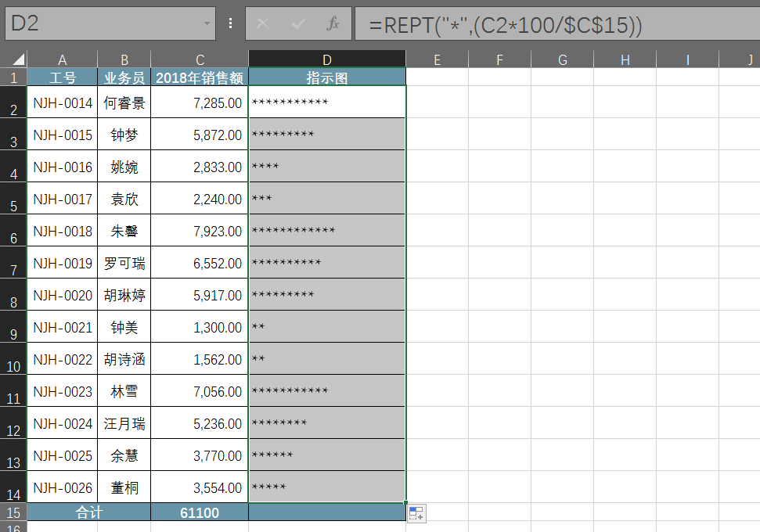
Task: Select column A header
Action: (x=62, y=59)
